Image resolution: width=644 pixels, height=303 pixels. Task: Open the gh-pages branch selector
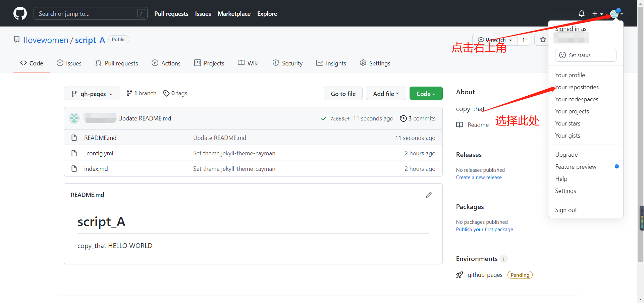(91, 94)
